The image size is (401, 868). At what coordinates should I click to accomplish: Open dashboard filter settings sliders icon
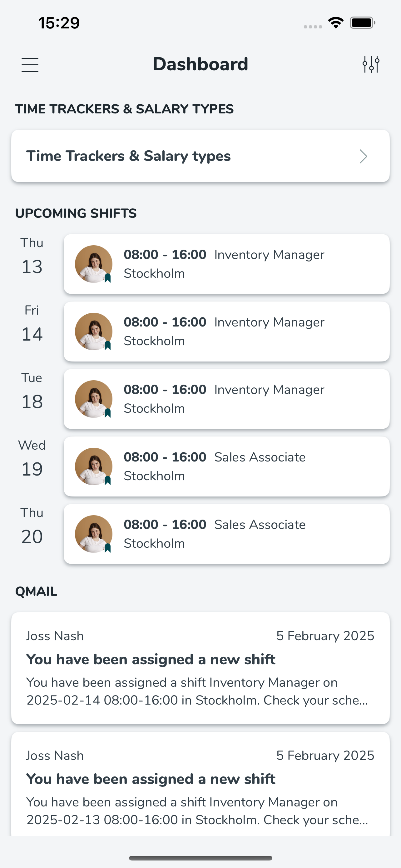pos(371,64)
